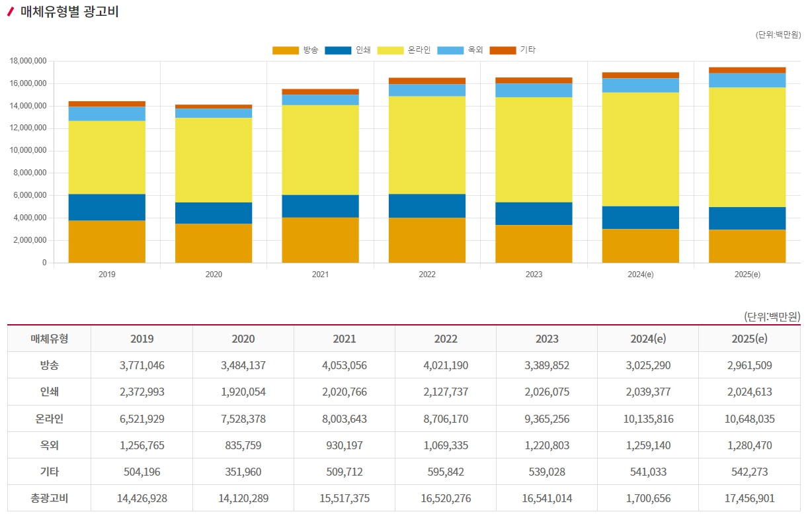The height and width of the screenshot is (518, 812).
Task: Click the 2024(e) x-axis label under the chart
Action: (640, 274)
